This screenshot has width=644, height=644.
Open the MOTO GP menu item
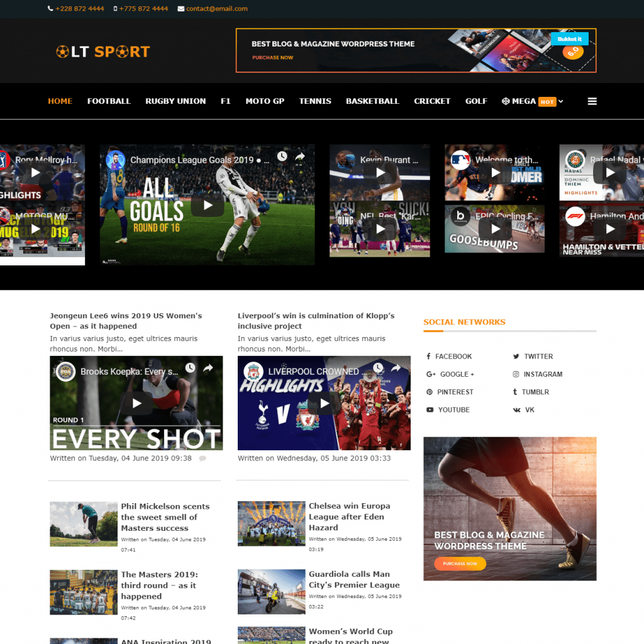(x=265, y=101)
